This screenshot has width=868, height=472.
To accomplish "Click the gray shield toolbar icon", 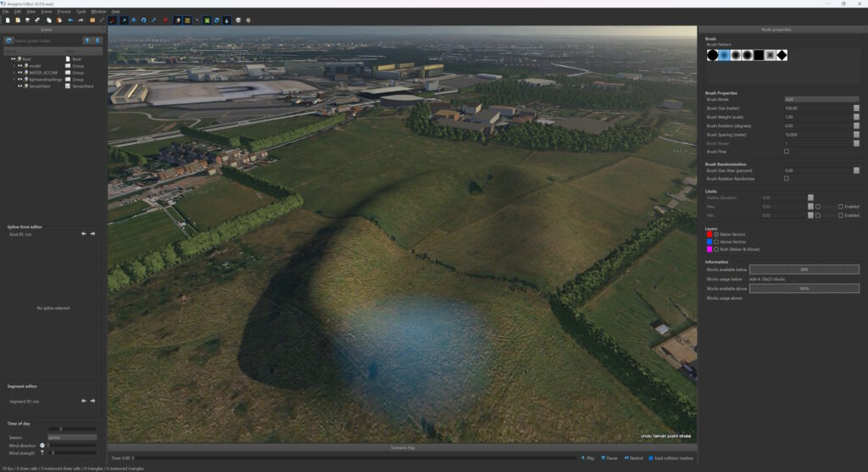I will click(238, 20).
